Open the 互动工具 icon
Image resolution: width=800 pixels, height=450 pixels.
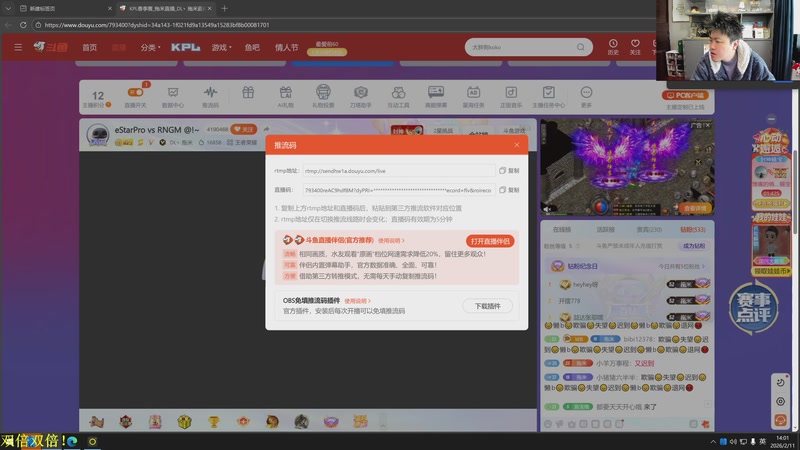pos(398,96)
